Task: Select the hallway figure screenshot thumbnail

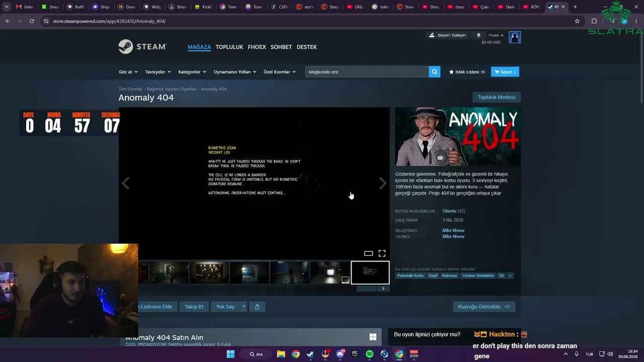Action: click(290, 273)
